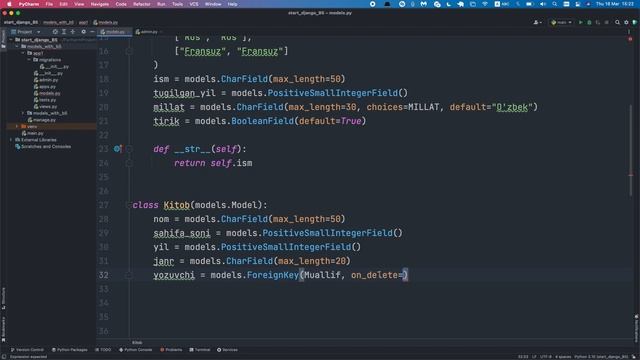Open the Terminal tool window
Viewport: 640px width, 360px height.
click(x=200, y=350)
